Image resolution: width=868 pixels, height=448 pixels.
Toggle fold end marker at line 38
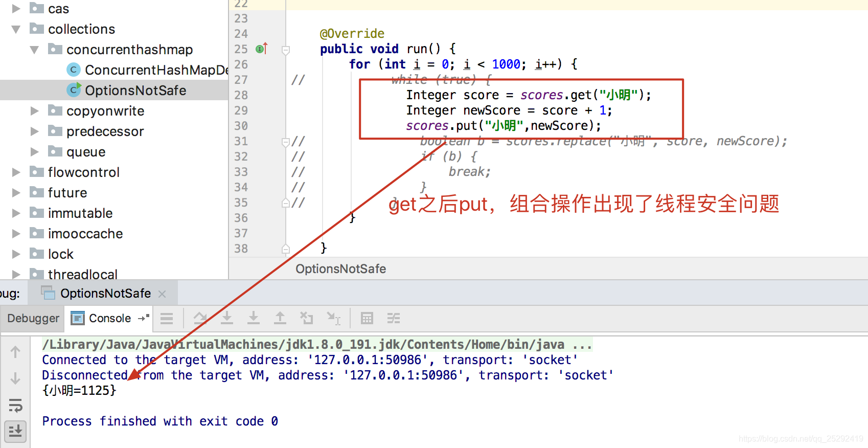click(286, 249)
